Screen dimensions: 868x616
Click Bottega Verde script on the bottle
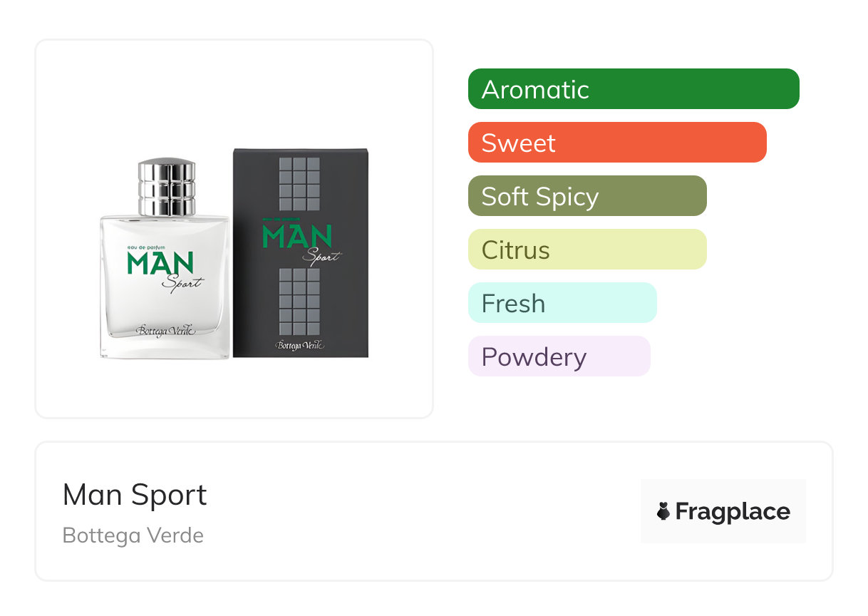point(165,330)
